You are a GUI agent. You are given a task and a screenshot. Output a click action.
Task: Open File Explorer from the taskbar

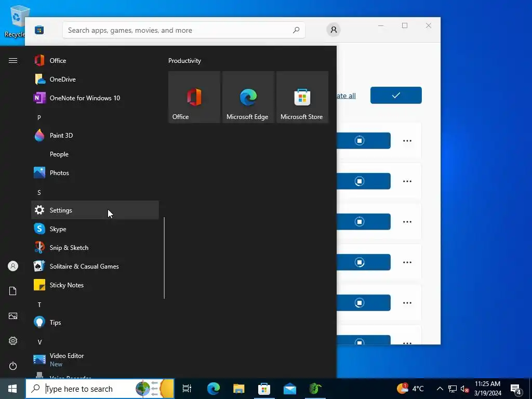point(239,389)
